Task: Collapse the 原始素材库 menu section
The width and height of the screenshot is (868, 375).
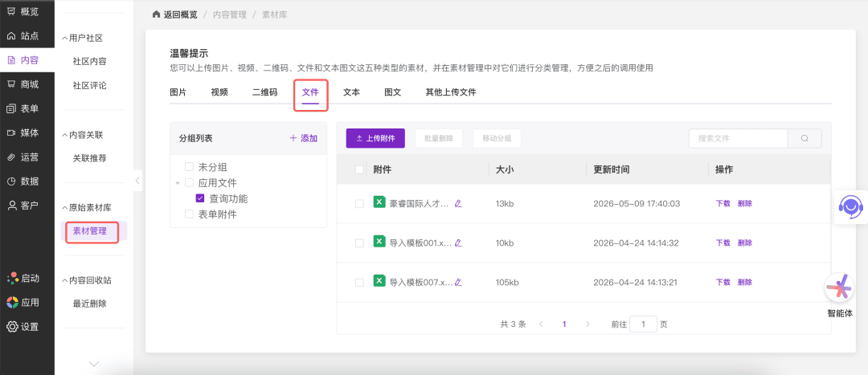Action: click(x=64, y=208)
